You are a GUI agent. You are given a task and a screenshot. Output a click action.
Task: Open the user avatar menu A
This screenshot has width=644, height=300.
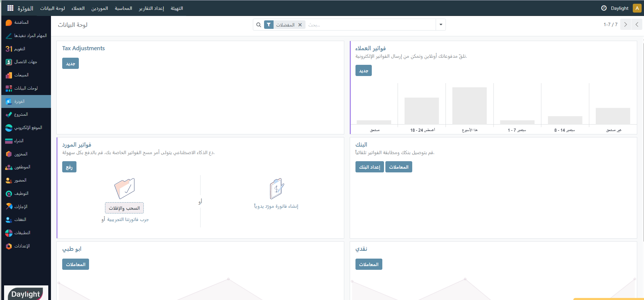(x=637, y=8)
